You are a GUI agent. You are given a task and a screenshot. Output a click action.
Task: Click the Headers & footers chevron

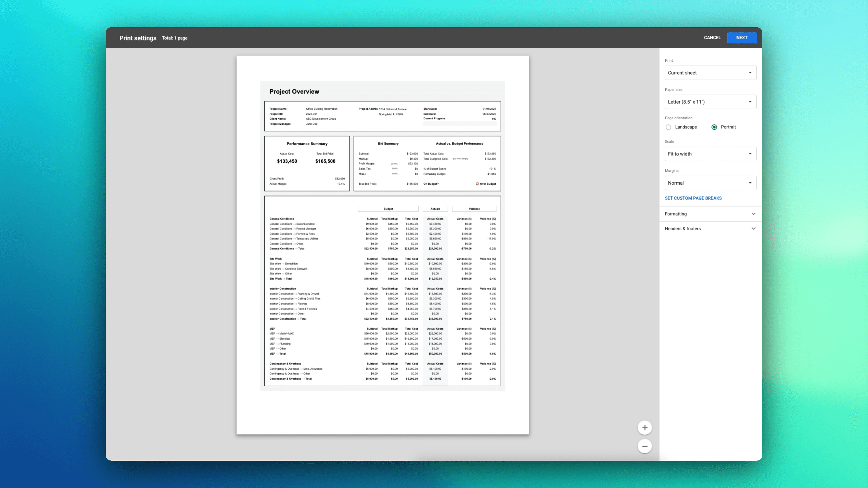click(754, 228)
